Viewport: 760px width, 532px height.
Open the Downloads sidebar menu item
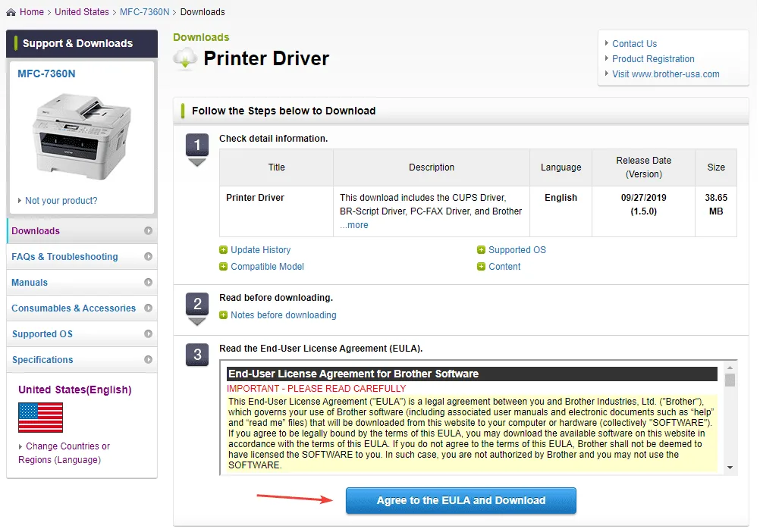point(36,231)
